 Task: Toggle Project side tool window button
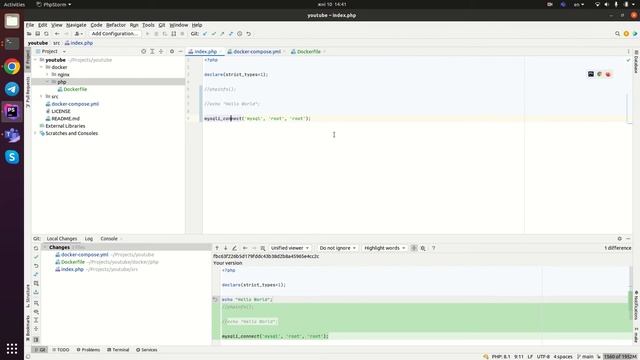(28, 60)
